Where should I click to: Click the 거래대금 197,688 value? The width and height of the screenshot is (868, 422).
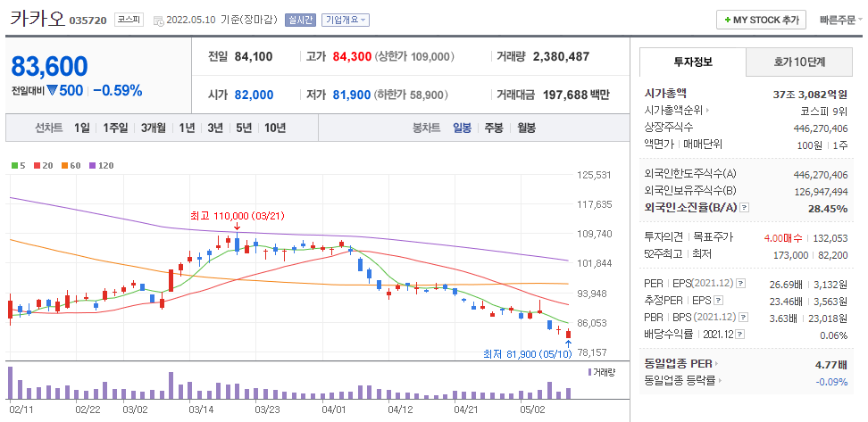(564, 95)
